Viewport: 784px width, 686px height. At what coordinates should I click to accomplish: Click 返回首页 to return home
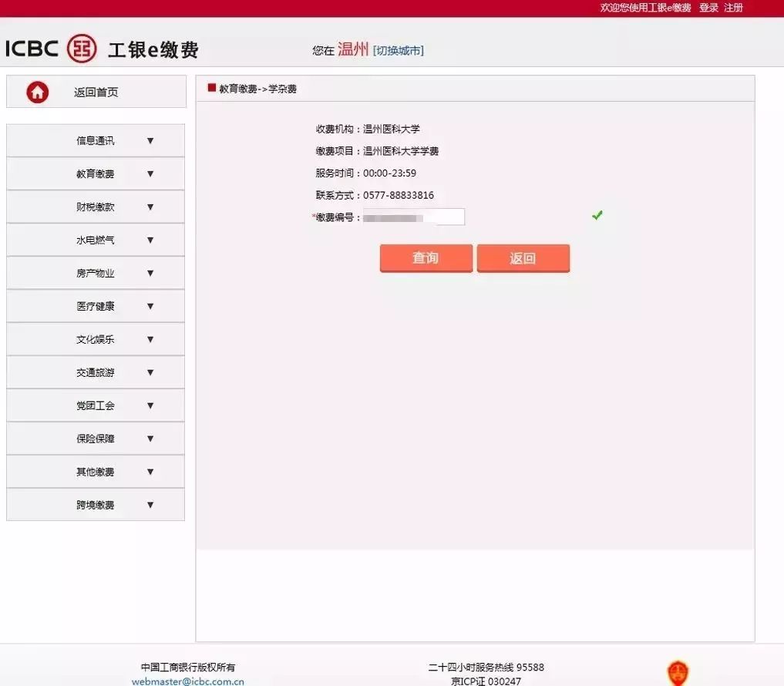[x=96, y=92]
